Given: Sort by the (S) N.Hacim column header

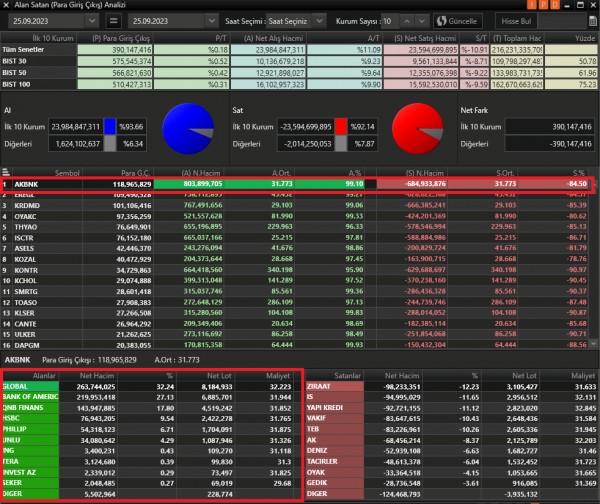Looking at the screenshot, I should click(412, 173).
